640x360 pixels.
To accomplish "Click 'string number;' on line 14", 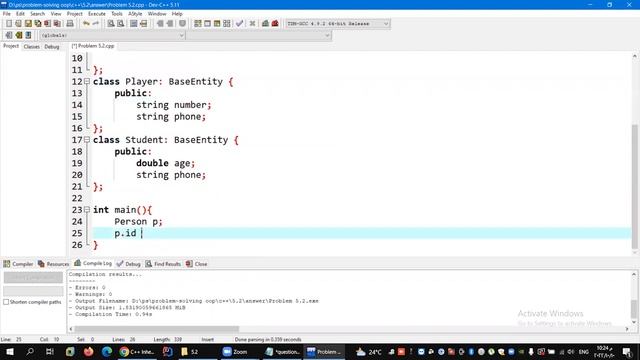I will click(x=173, y=105).
